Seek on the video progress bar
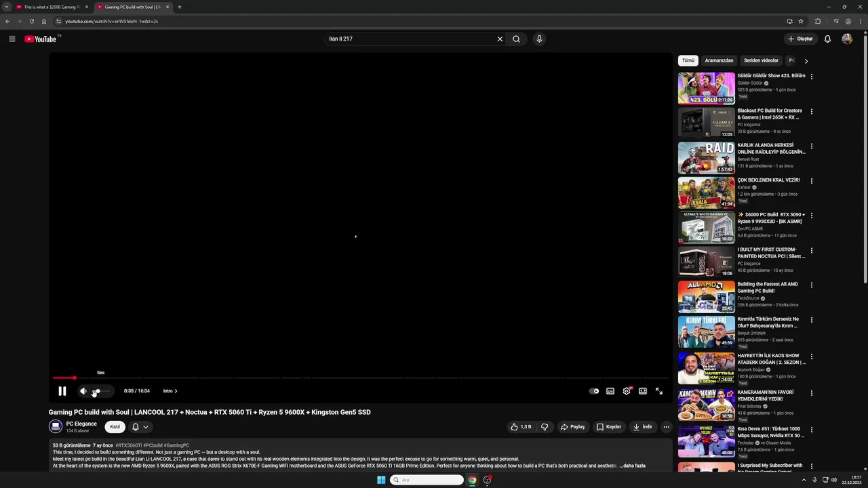 click(361, 378)
